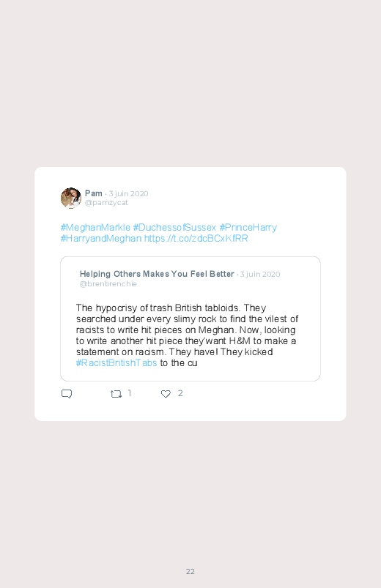Open the #RacistBritishTabs hashtag
Screen dimensions: 381x588
pos(116,362)
